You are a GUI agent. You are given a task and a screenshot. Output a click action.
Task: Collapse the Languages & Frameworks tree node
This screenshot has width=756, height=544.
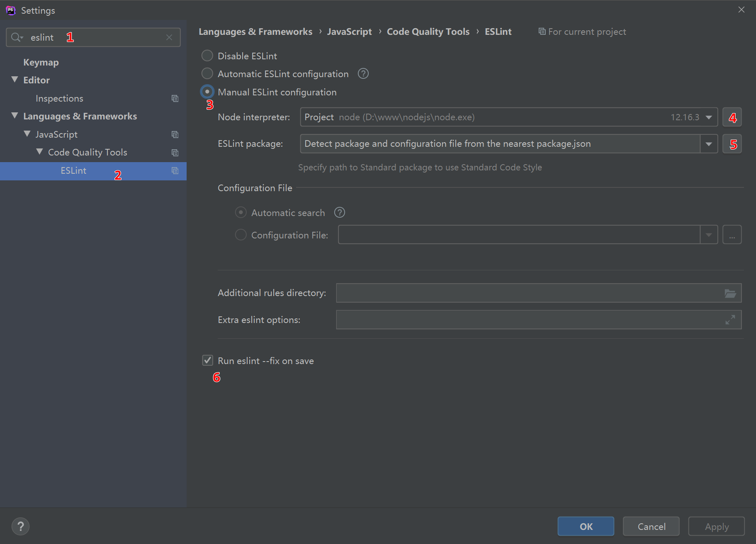(x=15, y=116)
